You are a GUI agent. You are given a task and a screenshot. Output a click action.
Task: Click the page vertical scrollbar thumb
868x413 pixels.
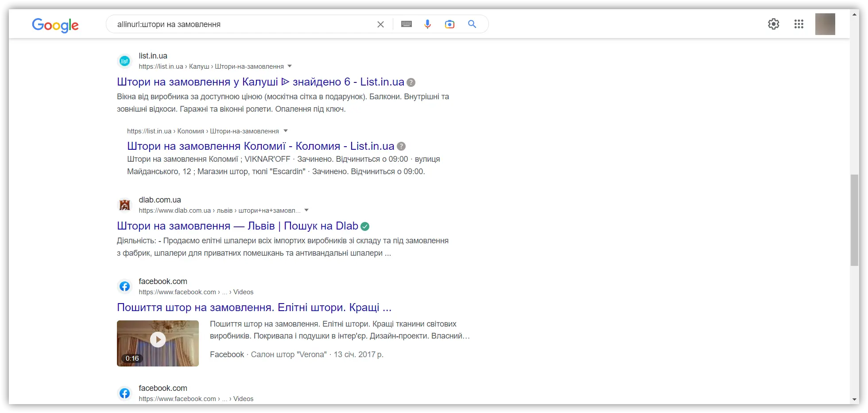(x=854, y=220)
